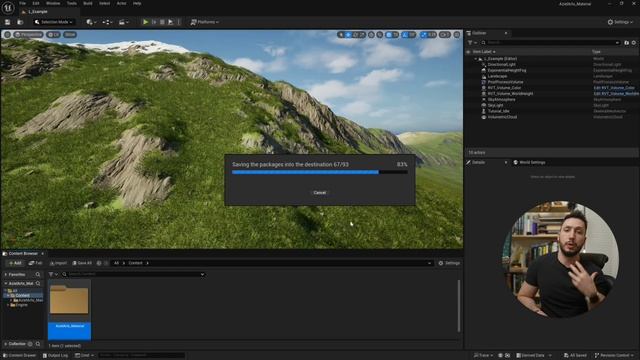The image size is (640, 360).
Task: Click Save All in Content Browser
Action: (82, 263)
